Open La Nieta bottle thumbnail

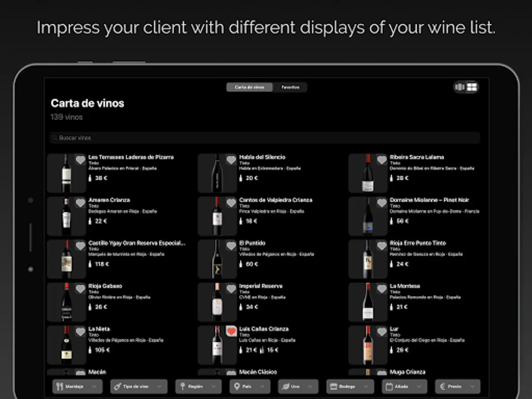66,345
